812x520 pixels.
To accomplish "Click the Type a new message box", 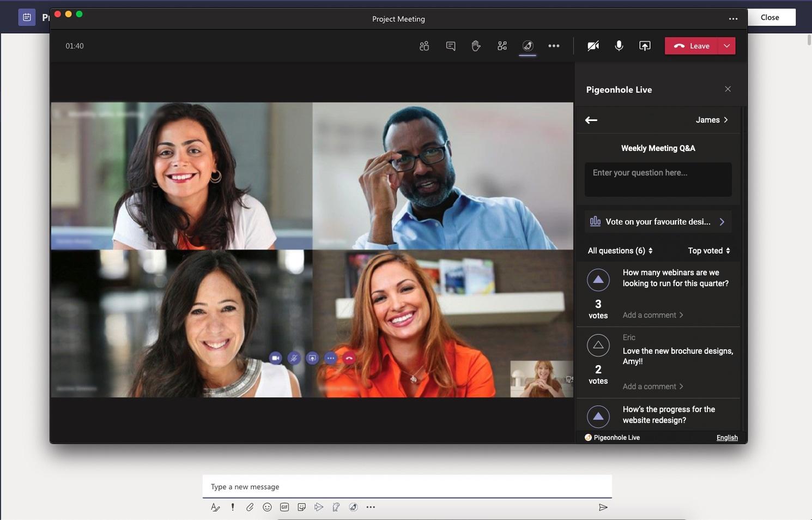I will click(407, 487).
